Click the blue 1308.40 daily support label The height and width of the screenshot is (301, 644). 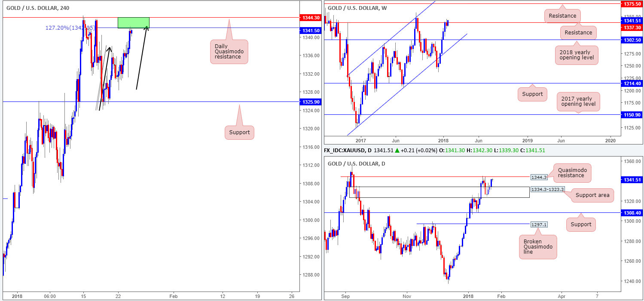tap(632, 212)
